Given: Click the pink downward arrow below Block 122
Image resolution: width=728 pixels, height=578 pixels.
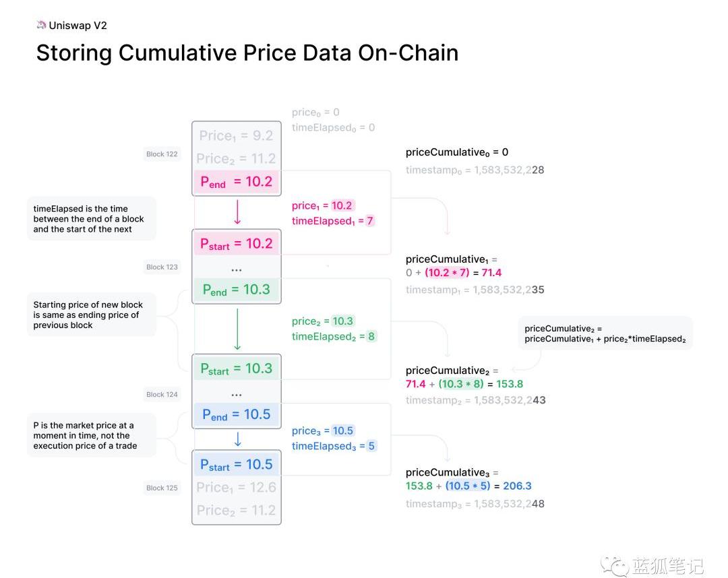Looking at the screenshot, I should [x=237, y=212].
